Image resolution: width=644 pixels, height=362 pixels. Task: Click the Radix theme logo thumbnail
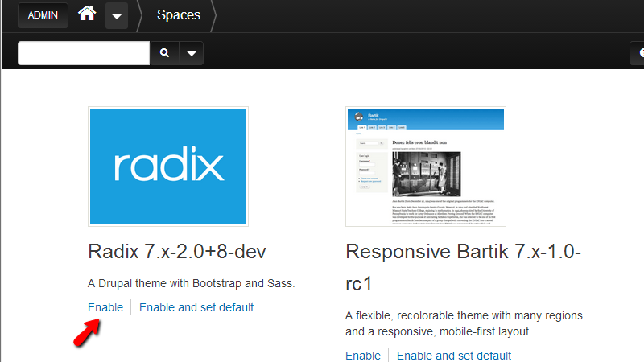[x=168, y=167]
